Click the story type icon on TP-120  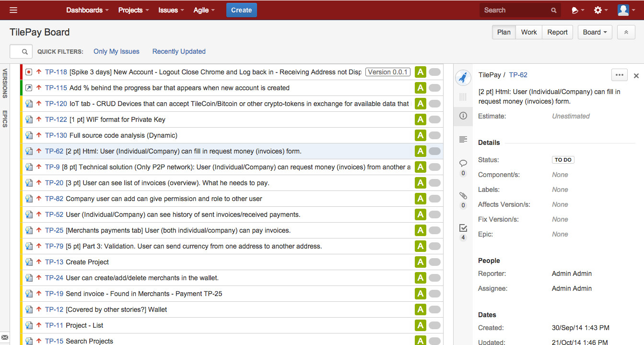29,104
